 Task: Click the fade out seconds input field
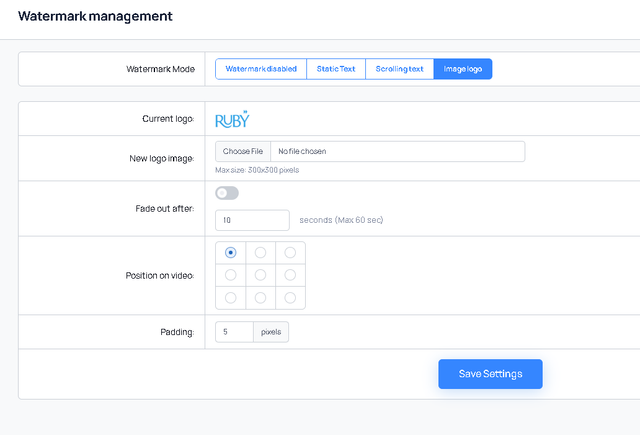[252, 220]
